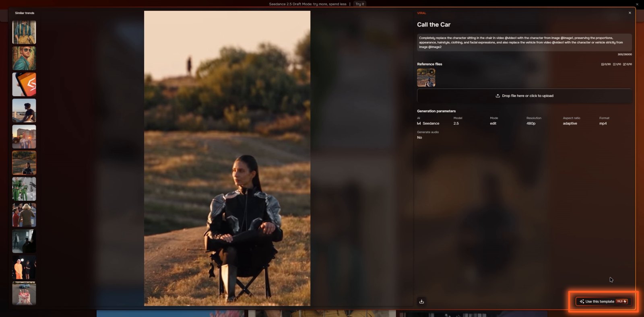Click the Resolution value 480p
644x317 pixels.
(x=531, y=124)
